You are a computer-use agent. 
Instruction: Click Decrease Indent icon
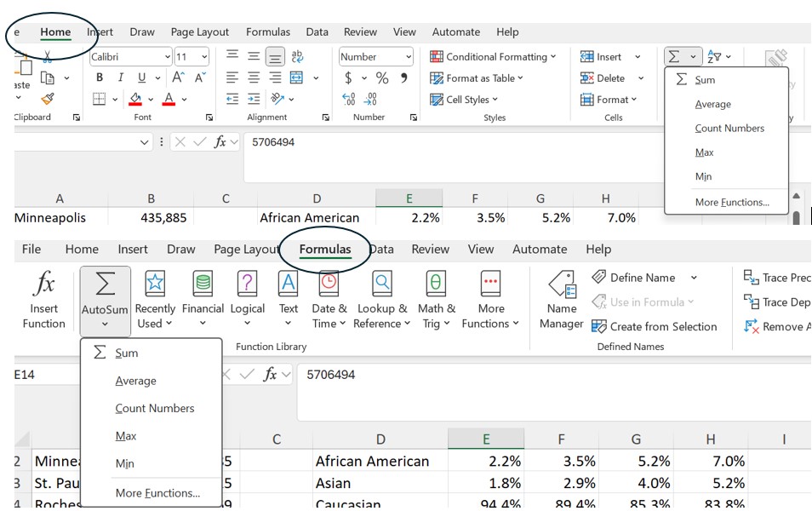[x=232, y=99]
